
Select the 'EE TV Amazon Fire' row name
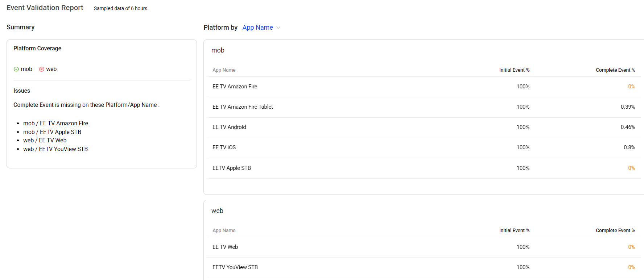(235, 87)
